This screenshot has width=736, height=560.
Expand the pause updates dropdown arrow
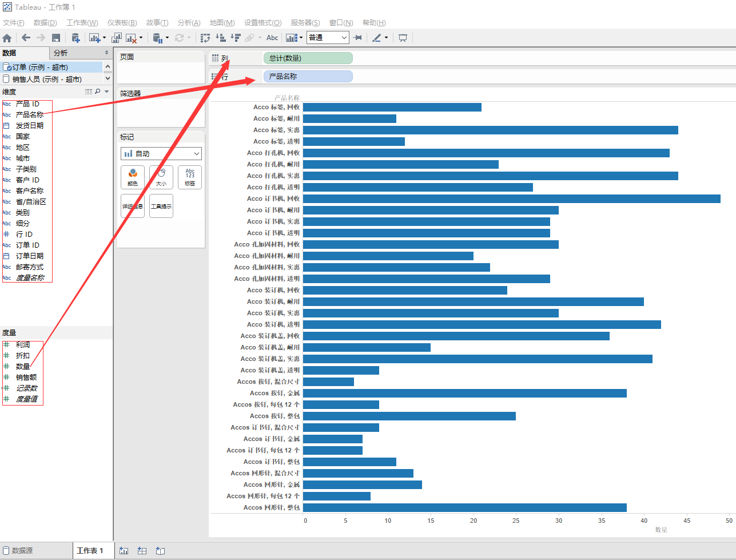coord(167,38)
